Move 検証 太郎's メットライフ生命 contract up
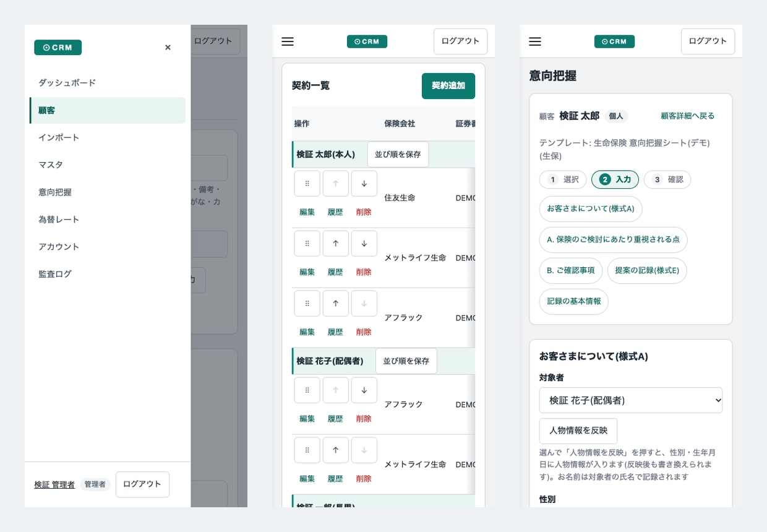Screen dimensions: 767x532 [336, 244]
